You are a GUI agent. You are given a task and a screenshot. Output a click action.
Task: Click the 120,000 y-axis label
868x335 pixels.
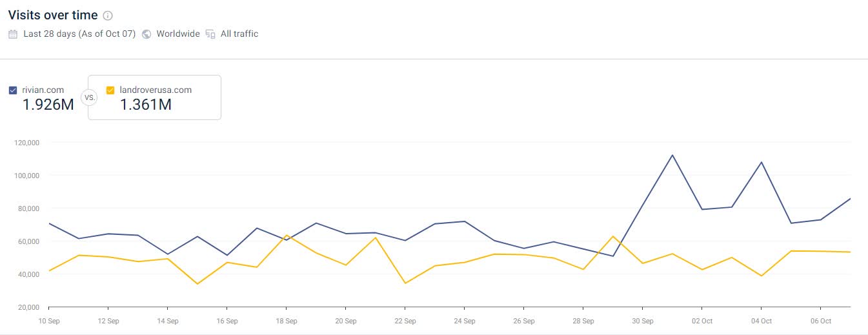coord(27,143)
